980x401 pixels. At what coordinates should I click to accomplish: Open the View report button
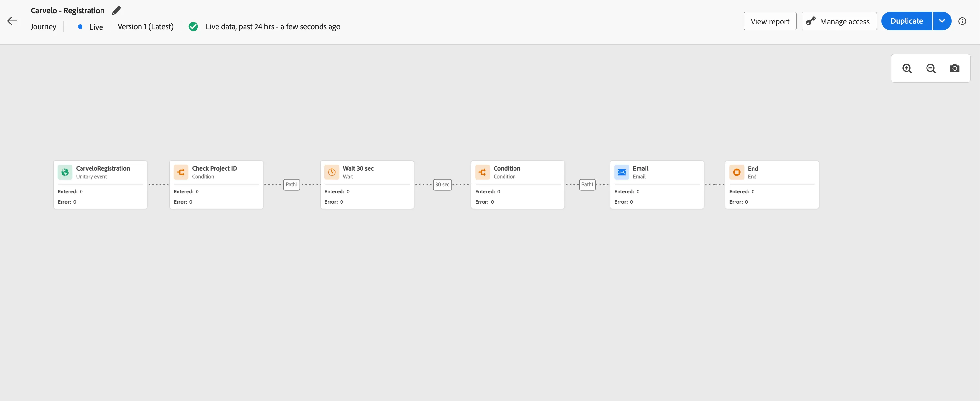770,21
